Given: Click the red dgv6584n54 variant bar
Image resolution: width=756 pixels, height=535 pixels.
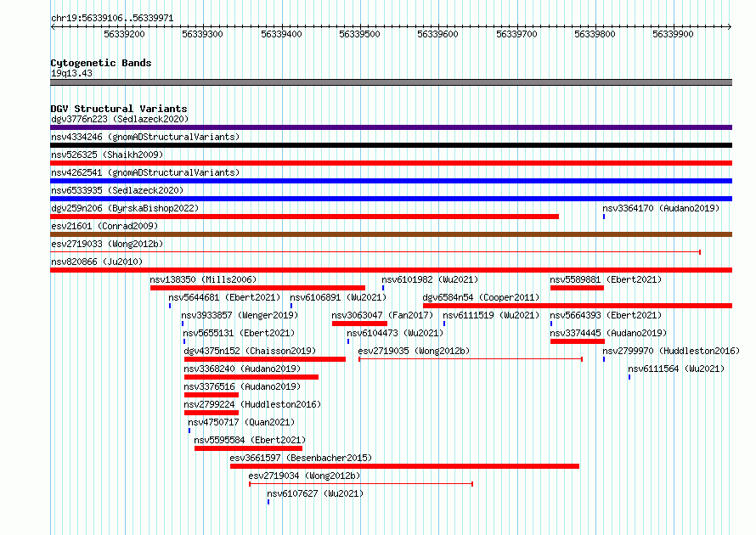Looking at the screenshot, I should [578, 306].
